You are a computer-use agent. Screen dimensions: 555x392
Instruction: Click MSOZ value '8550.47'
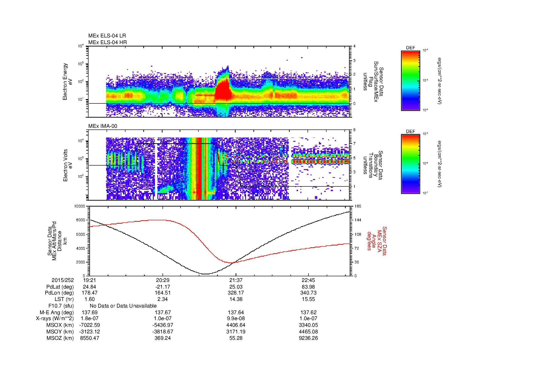coord(90,338)
